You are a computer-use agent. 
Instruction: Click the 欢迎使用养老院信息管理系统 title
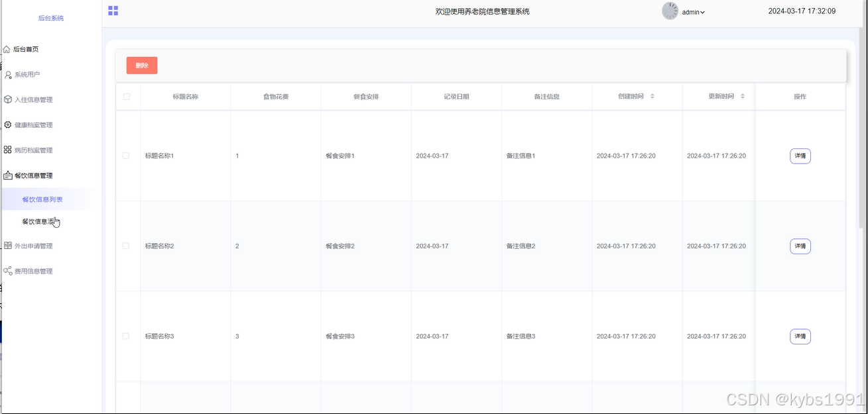482,11
